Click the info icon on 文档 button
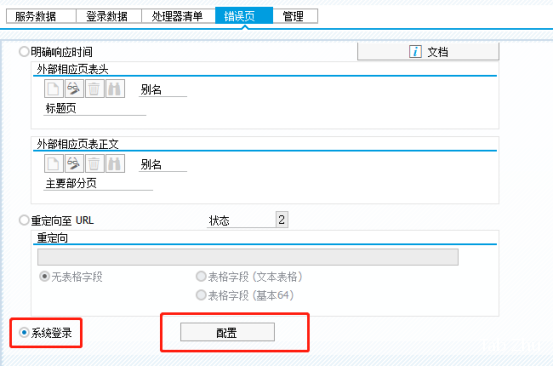Viewport: 554px width, 366px height. [x=415, y=52]
